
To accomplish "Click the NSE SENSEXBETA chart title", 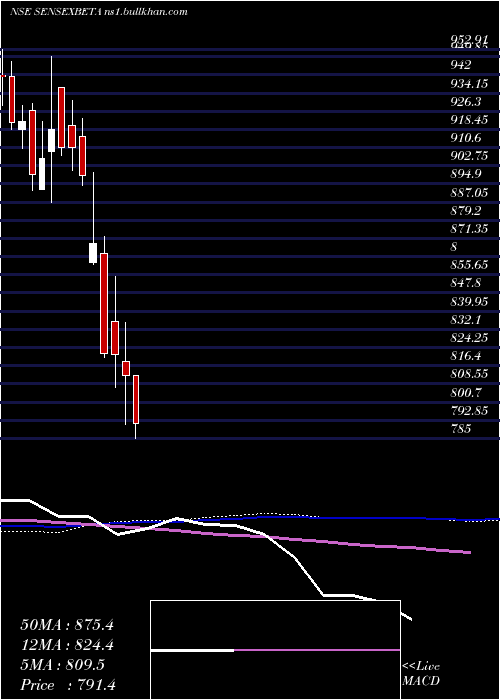I will [x=98, y=12].
